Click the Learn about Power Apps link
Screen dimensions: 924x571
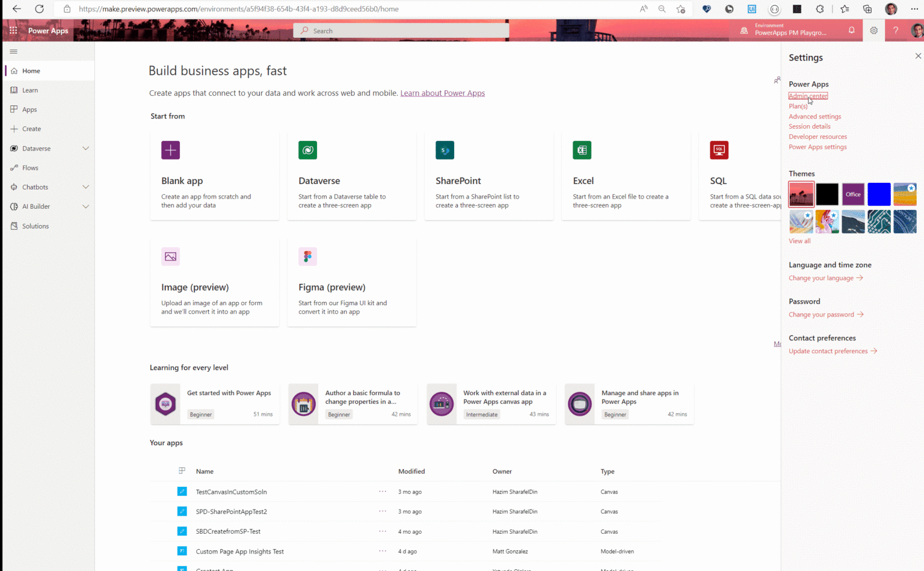tap(443, 93)
